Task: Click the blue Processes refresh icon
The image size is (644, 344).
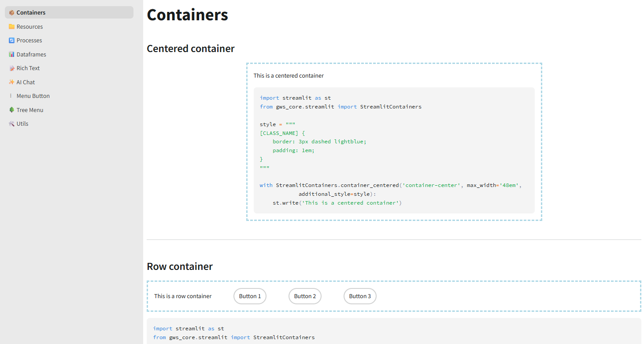Action: (x=11, y=41)
